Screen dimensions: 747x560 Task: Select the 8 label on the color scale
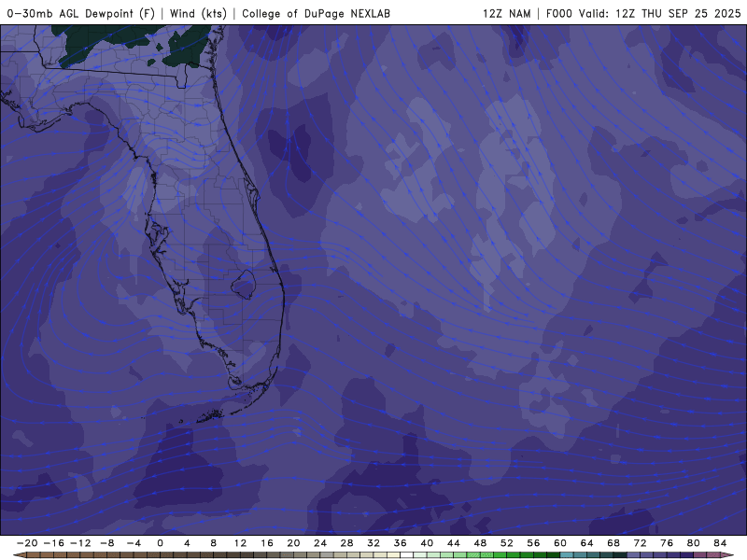coord(214,543)
